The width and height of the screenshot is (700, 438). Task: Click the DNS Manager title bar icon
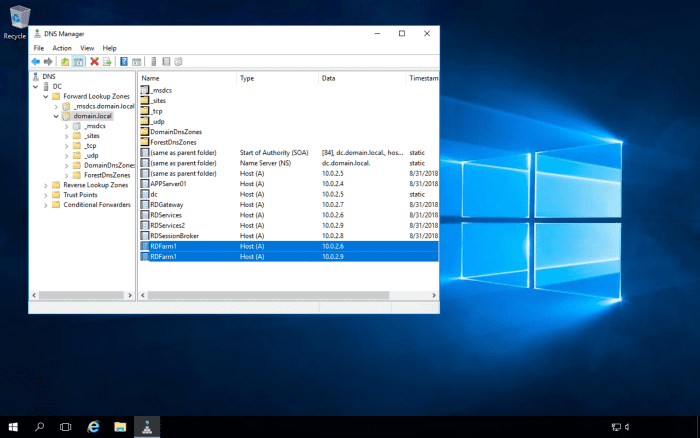[38, 33]
